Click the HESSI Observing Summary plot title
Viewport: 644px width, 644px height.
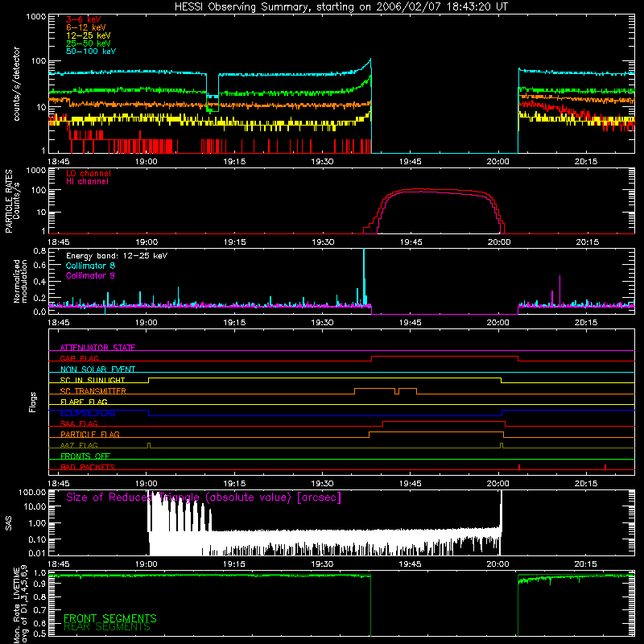pos(341,7)
